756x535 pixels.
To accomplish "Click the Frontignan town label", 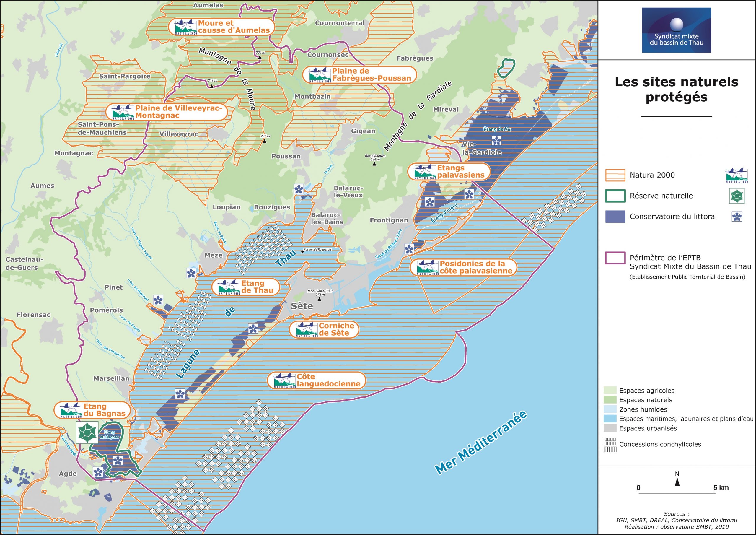I will [x=389, y=220].
